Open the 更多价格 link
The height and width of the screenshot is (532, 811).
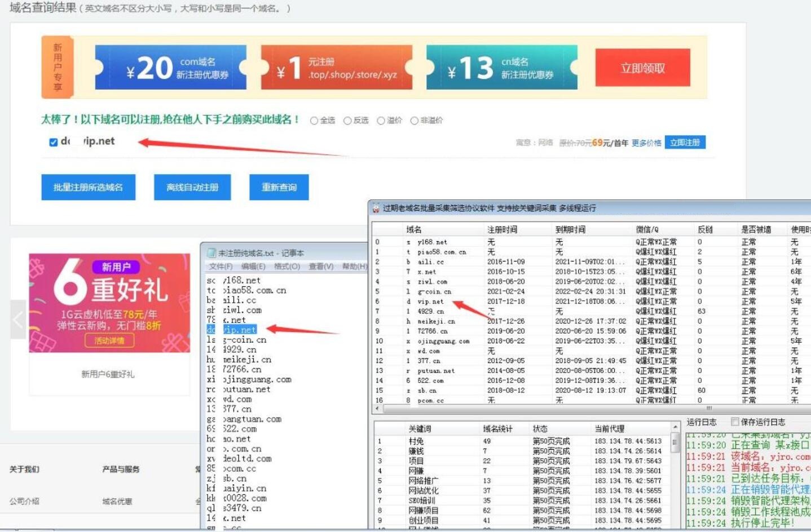646,143
